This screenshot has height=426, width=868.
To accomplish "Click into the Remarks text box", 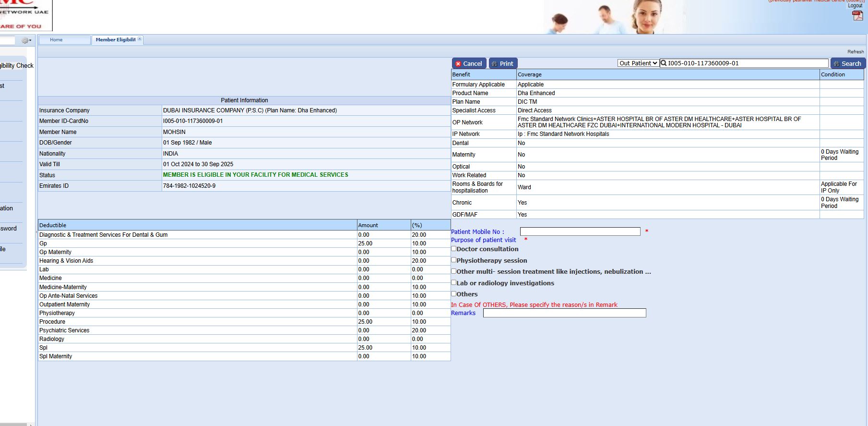I will pos(564,313).
